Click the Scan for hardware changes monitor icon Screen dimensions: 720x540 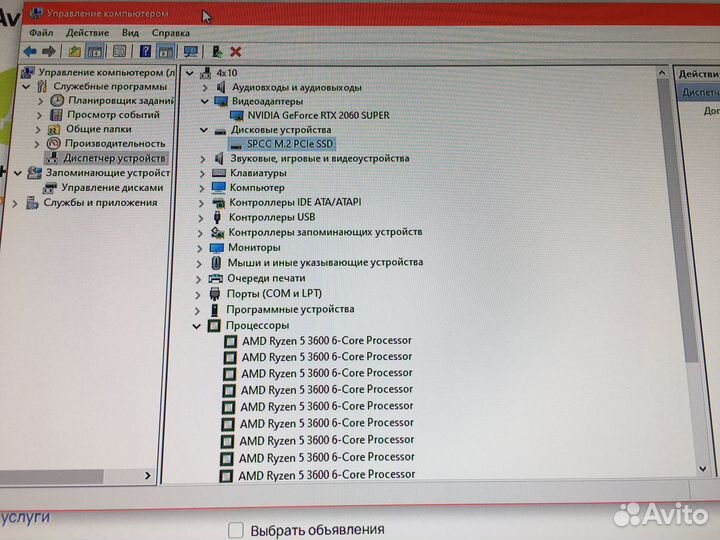(191, 51)
